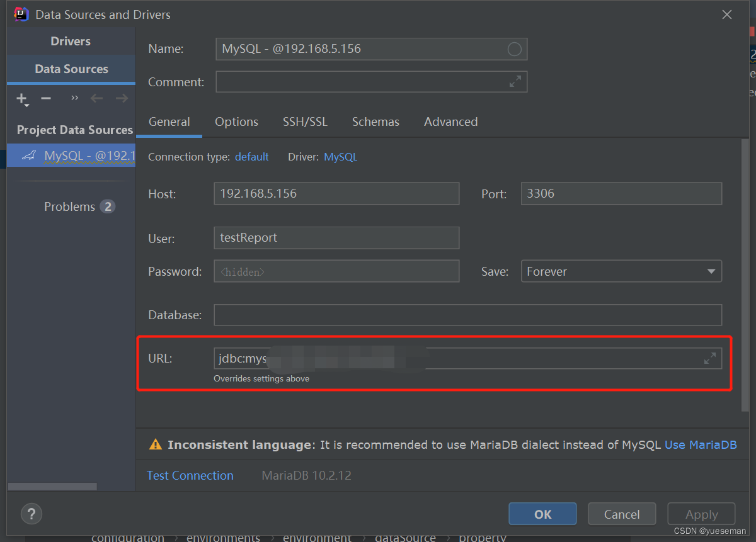Focus the Port input field
Viewport: 756px width, 542px height.
pyautogui.click(x=621, y=193)
